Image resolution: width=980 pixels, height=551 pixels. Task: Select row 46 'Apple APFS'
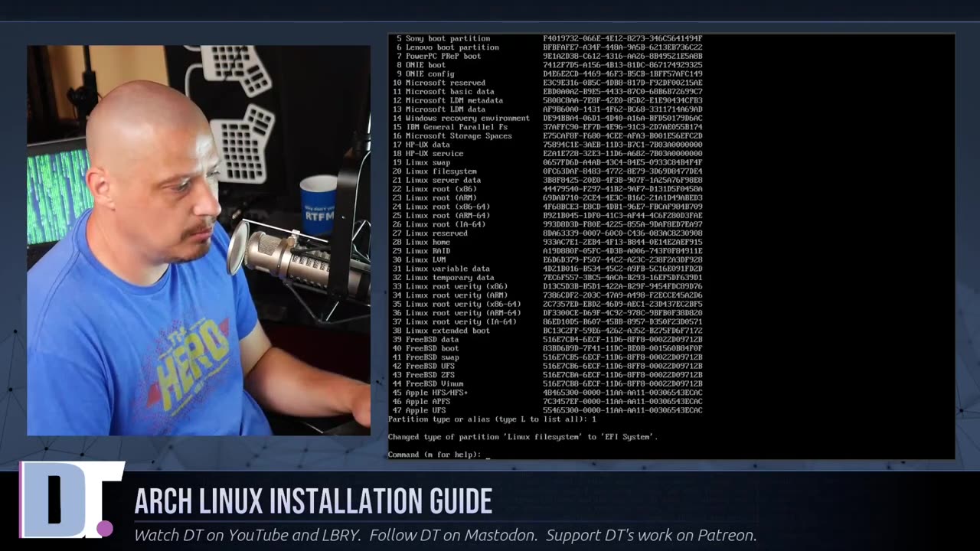tap(547, 402)
